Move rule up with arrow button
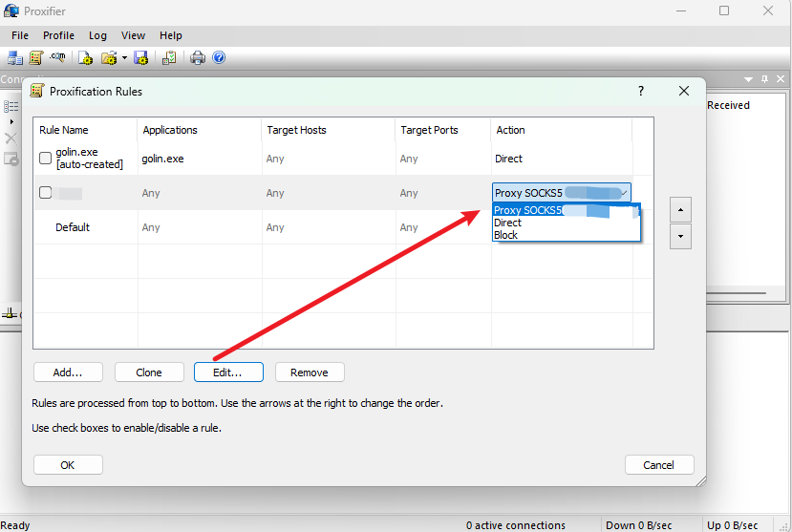Image resolution: width=792 pixels, height=532 pixels. 680,209
